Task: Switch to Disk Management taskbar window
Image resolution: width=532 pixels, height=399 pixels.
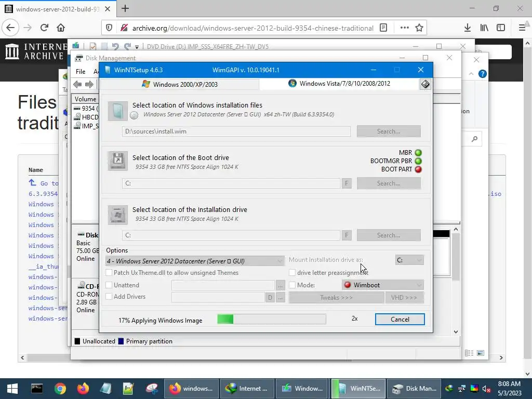Action: pyautogui.click(x=414, y=389)
